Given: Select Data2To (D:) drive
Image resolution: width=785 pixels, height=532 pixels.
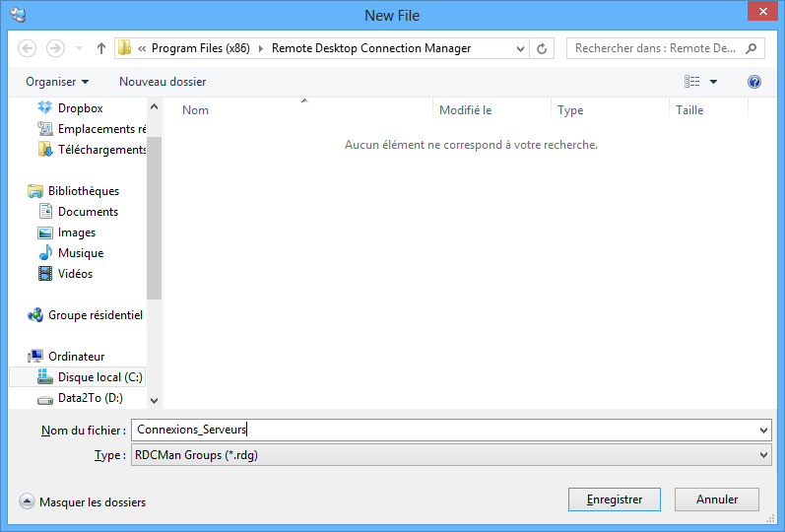Looking at the screenshot, I should (x=90, y=398).
